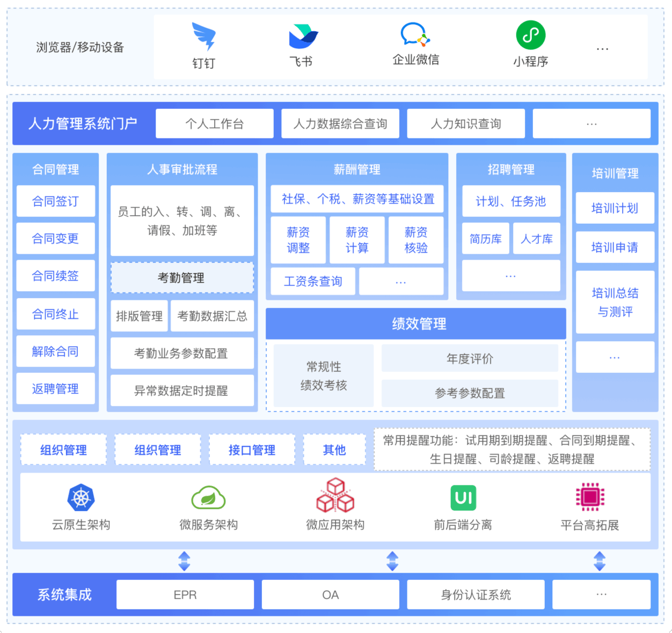Select 薪资计算 box
This screenshot has height=633, width=672.
357,240
